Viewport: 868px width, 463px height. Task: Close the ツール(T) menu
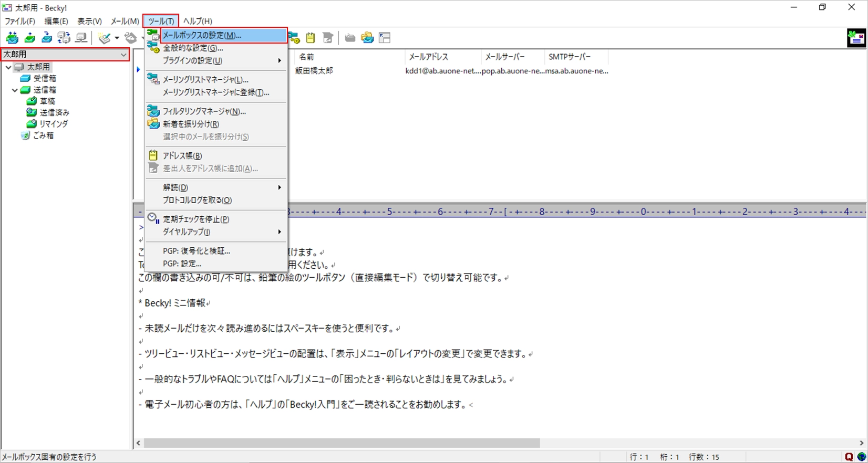click(x=161, y=22)
